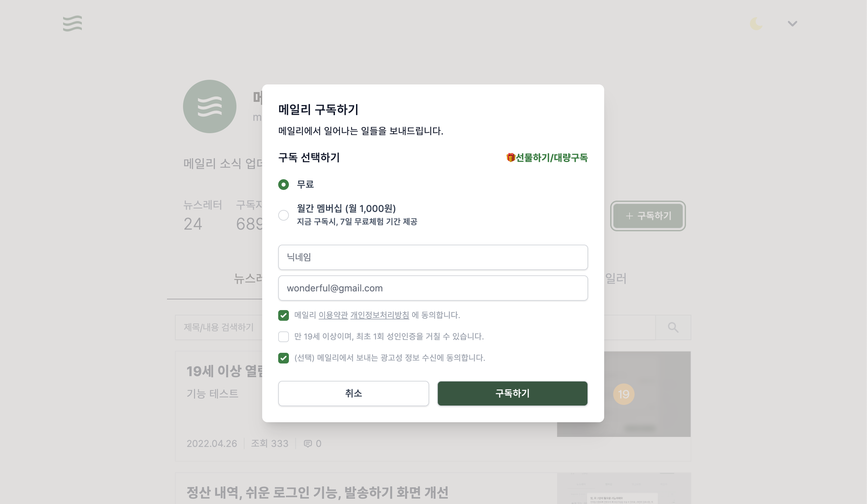Click the circular Maily channel avatar

click(x=210, y=106)
